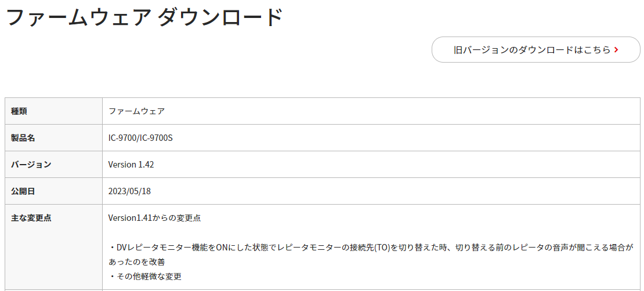644x291 pixels.
Task: Select the バージョン row header cell
Action: click(54, 164)
